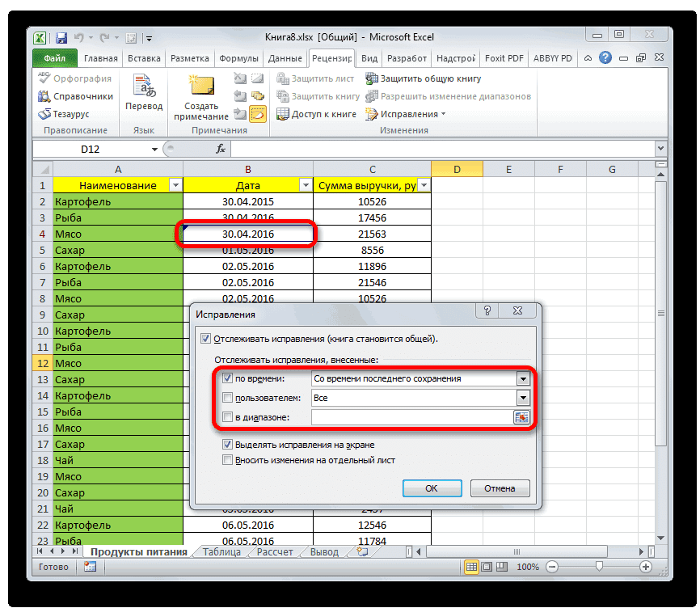Click the Перевод translation icon
This screenshot has width=700, height=608.
tap(144, 85)
